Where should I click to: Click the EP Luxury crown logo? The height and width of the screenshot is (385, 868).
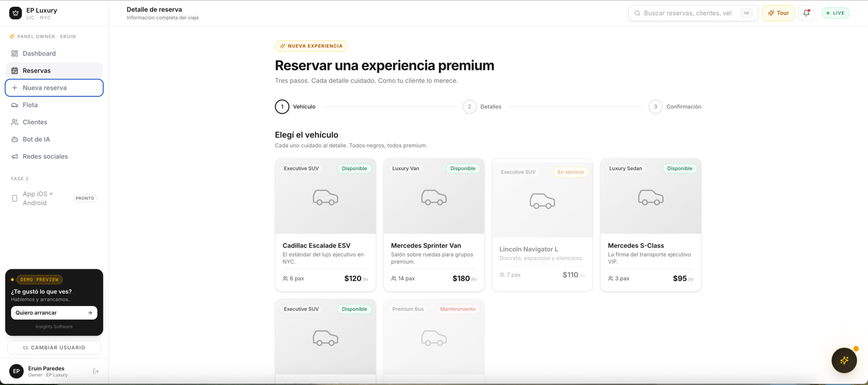pos(16,13)
